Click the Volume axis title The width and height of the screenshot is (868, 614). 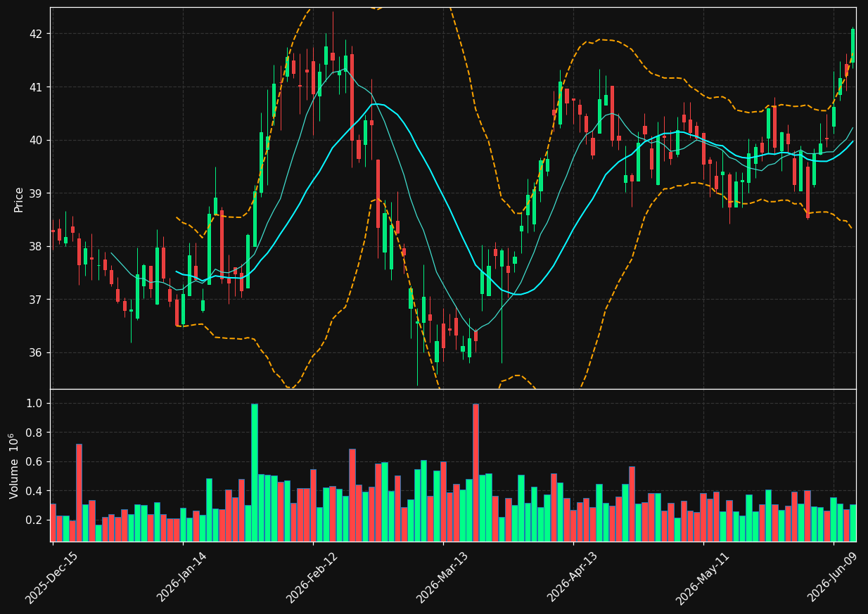[14, 466]
